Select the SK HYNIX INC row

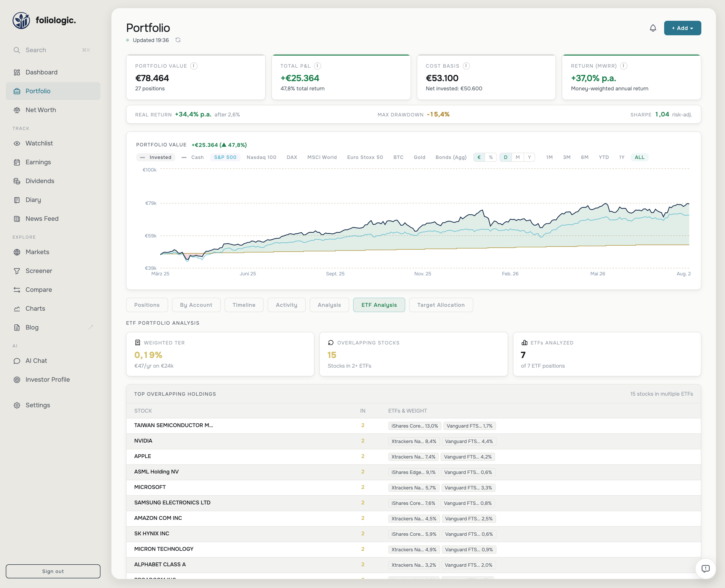point(413,534)
